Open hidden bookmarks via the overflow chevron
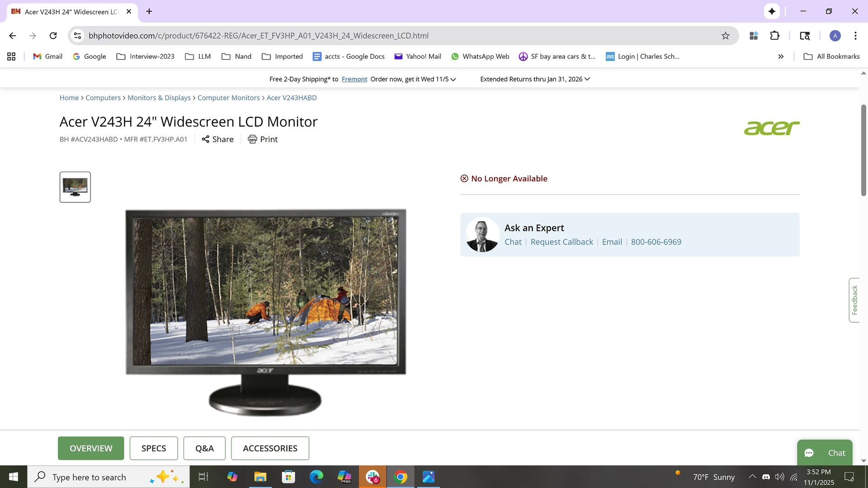The image size is (868, 488). (780, 56)
